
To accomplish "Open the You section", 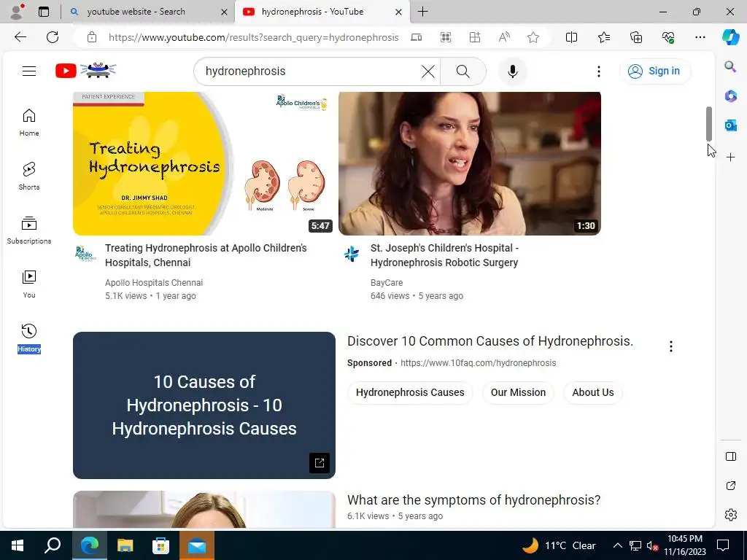I will pyautogui.click(x=29, y=284).
